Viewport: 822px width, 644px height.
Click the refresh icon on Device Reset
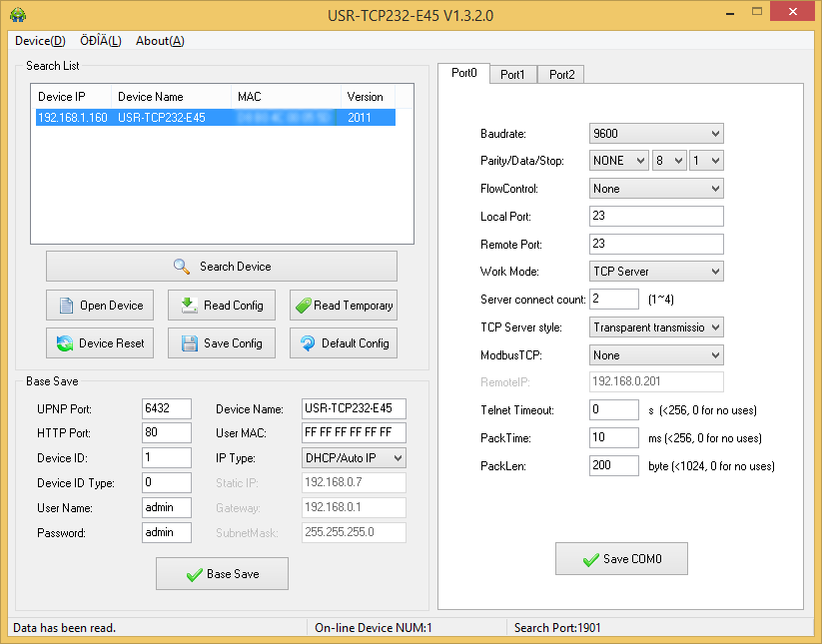point(65,343)
